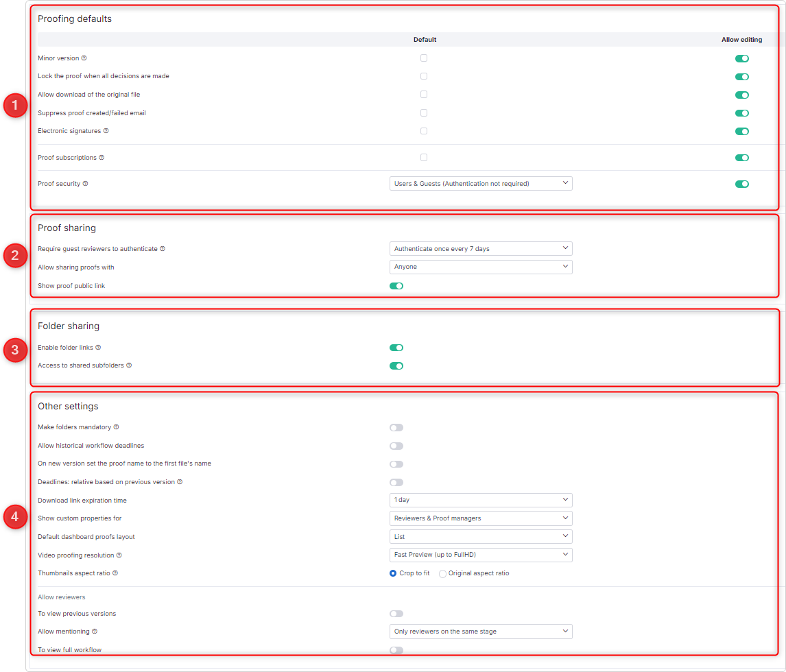
Task: Click info icon beside Video proofing resolution
Action: click(x=119, y=555)
